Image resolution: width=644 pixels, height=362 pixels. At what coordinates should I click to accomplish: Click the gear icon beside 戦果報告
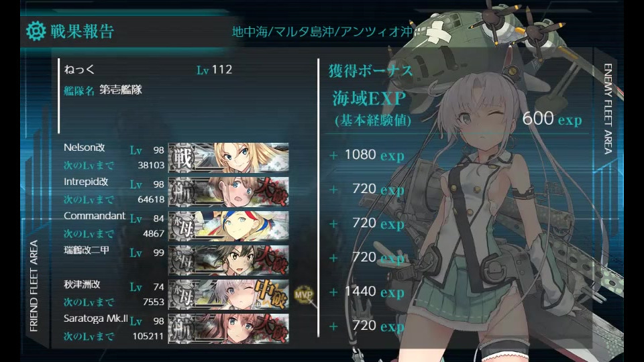click(x=36, y=32)
